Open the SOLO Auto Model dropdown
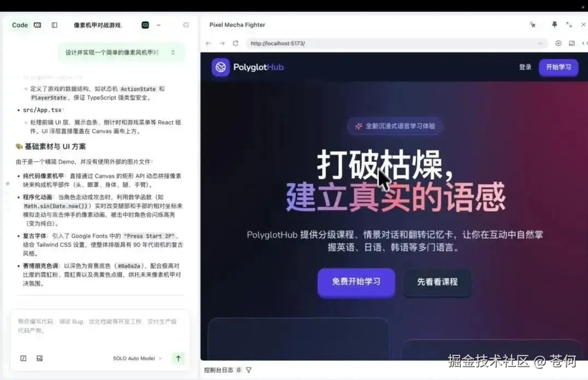Image resolution: width=588 pixels, height=380 pixels. (x=137, y=359)
